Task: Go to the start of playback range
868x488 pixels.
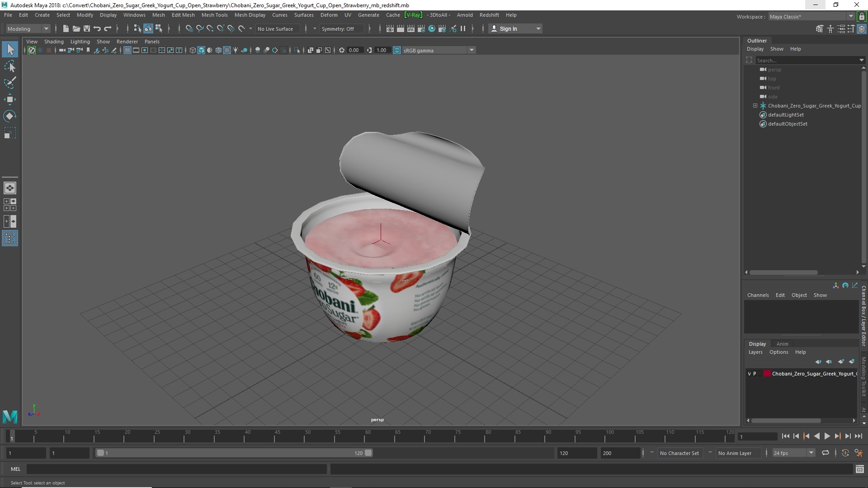Action: coord(785,436)
